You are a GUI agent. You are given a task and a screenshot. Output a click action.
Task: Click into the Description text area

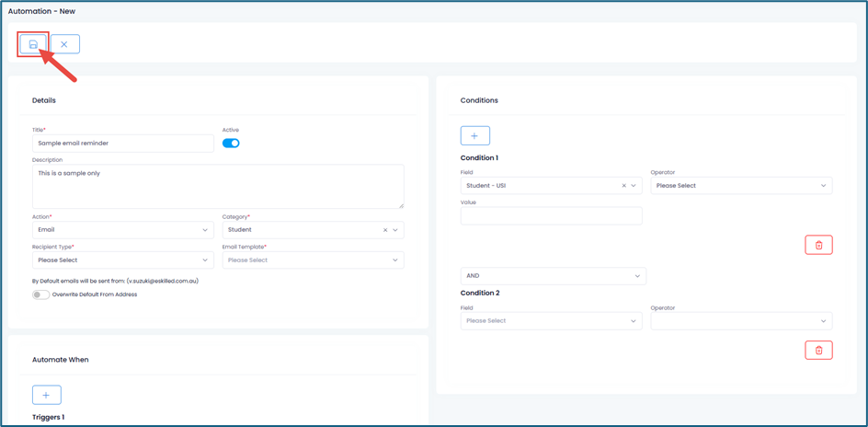click(x=217, y=187)
